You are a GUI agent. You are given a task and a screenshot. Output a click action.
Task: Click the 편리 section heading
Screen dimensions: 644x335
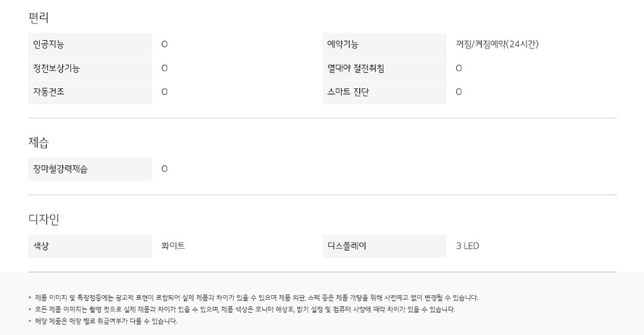[39, 17]
